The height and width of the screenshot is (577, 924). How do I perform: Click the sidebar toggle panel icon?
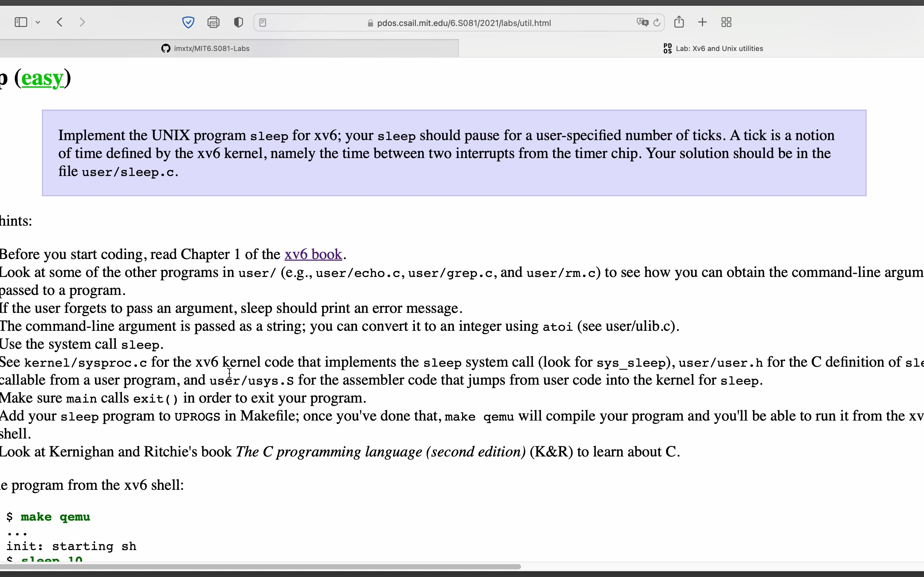[x=21, y=22]
